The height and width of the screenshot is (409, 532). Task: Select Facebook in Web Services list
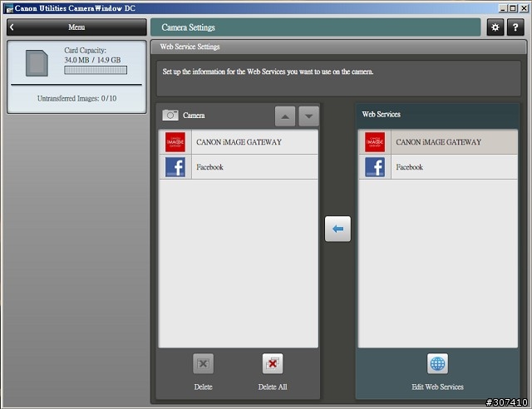coord(438,167)
